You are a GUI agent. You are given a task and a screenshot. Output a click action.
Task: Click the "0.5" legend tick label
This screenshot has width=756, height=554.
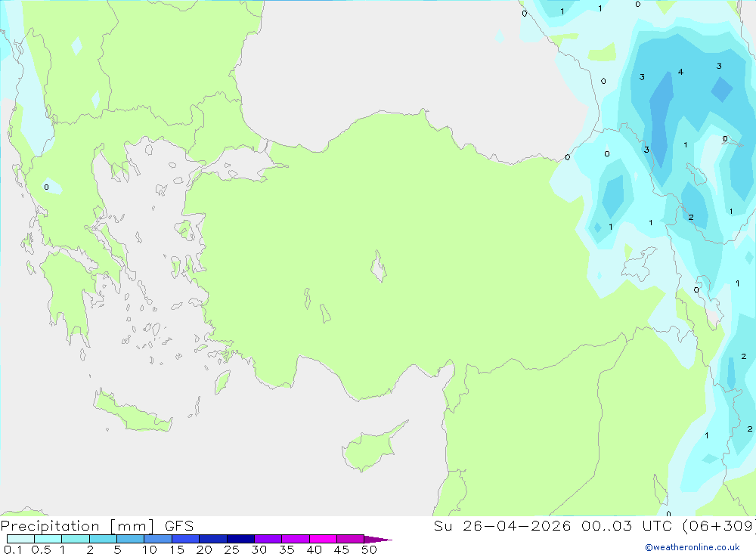[x=41, y=549]
